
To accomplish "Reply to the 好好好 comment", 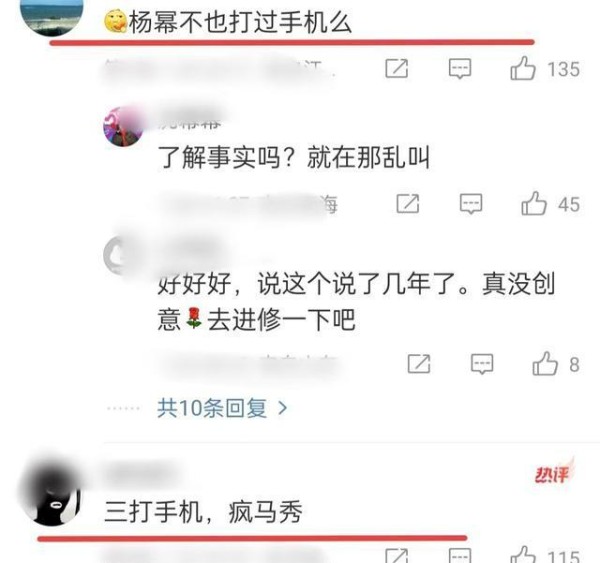I will coord(482,364).
